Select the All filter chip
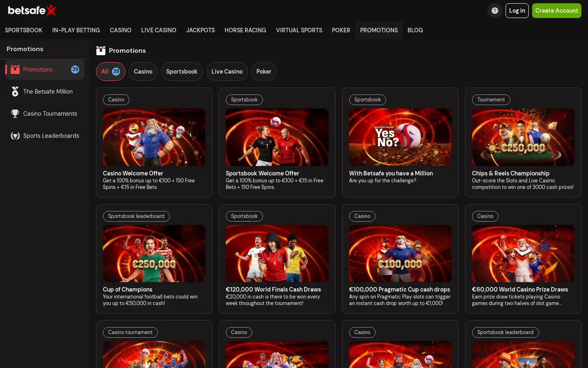Screen dimensions: 588x368 [x=111, y=72]
